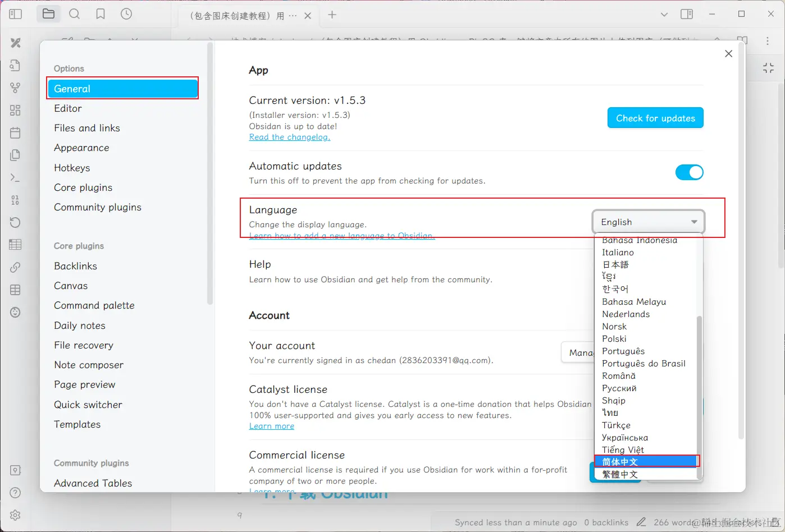Choose Русский language option

pos(646,388)
